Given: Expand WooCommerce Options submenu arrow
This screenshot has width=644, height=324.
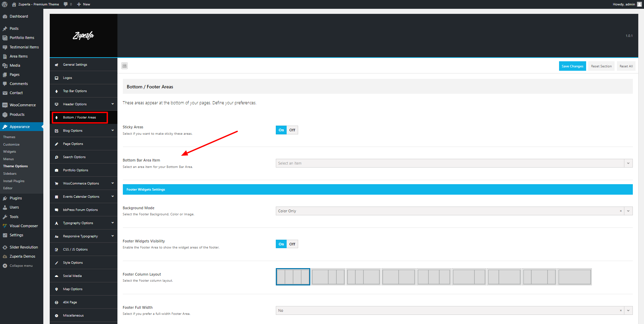Looking at the screenshot, I should [x=113, y=183].
